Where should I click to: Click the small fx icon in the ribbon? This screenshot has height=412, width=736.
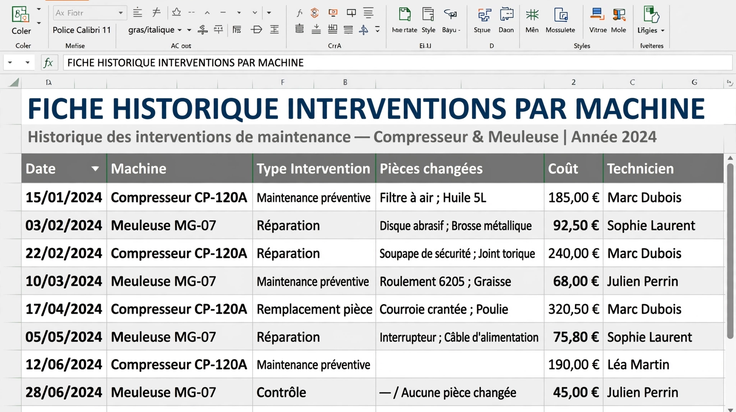point(299,13)
